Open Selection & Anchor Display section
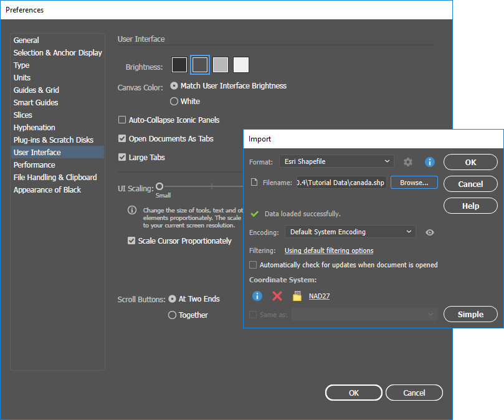Image resolution: width=504 pixels, height=420 pixels. [57, 53]
